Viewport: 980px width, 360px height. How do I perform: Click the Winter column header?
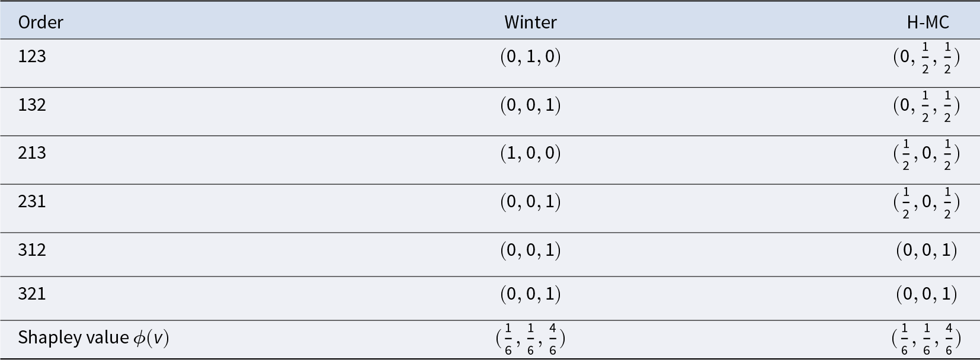pos(530,22)
